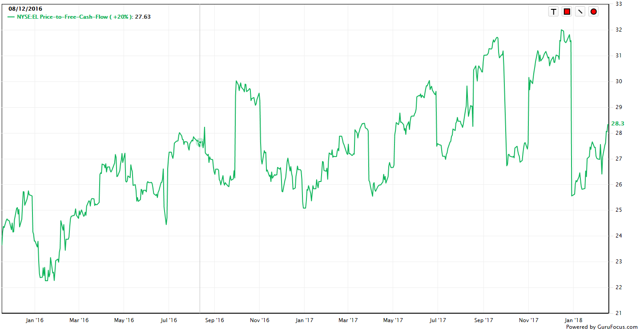The height and width of the screenshot is (331, 644).
Task: Click the Jan '16 x-axis label
Action: point(34,320)
